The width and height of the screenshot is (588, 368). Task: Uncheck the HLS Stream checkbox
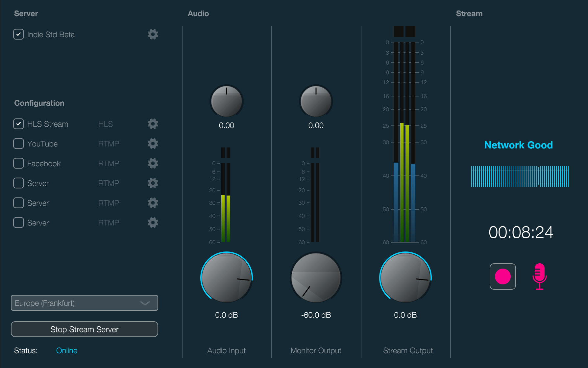click(x=18, y=124)
